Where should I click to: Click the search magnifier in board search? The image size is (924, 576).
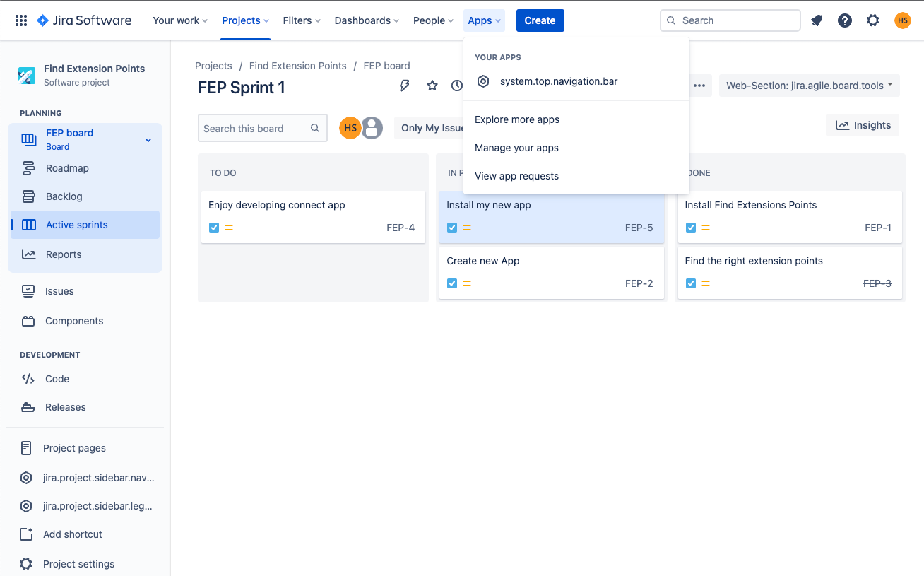click(315, 128)
